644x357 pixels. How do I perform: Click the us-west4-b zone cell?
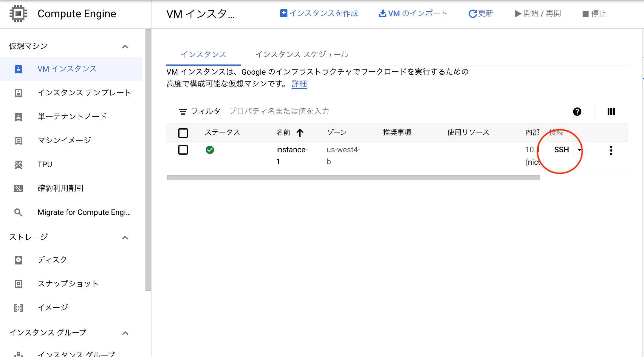[x=343, y=156]
